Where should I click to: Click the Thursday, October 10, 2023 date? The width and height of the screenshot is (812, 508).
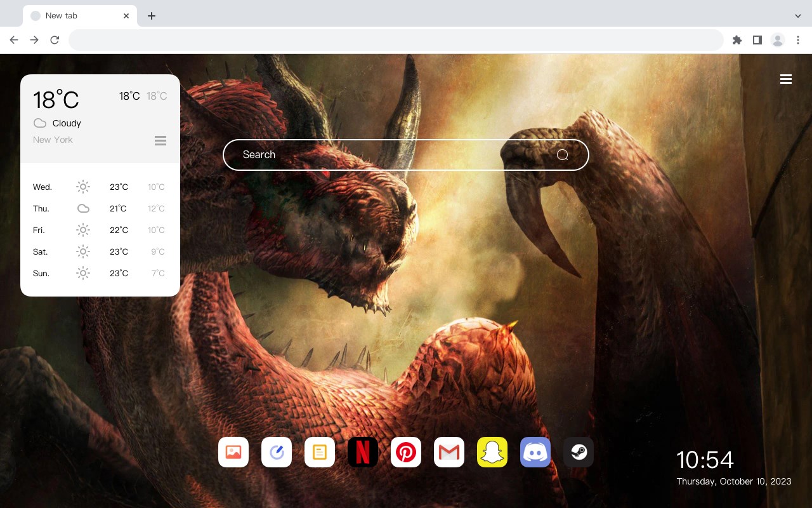[734, 481]
